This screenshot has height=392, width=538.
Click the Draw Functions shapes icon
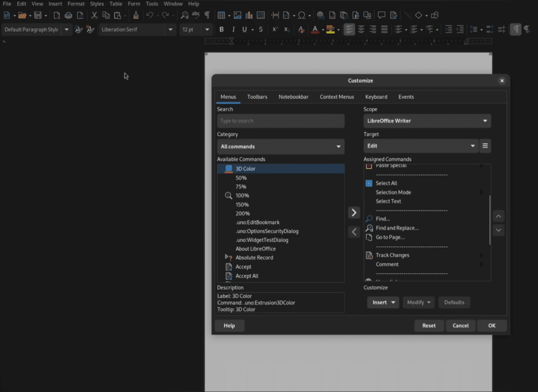pos(434,15)
